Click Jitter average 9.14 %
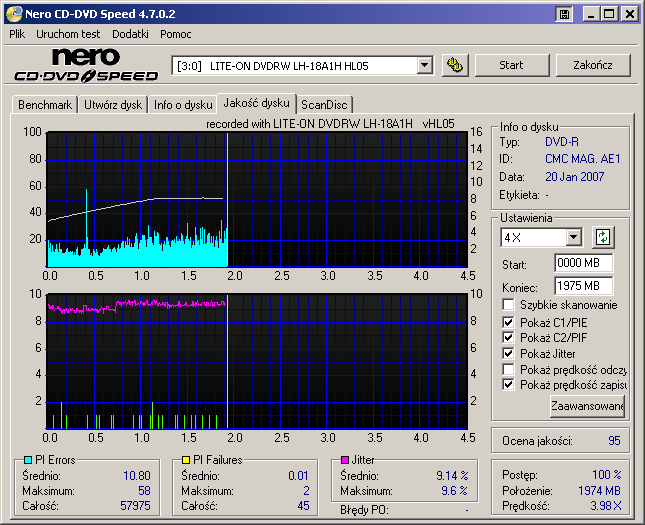 pyautogui.click(x=452, y=476)
